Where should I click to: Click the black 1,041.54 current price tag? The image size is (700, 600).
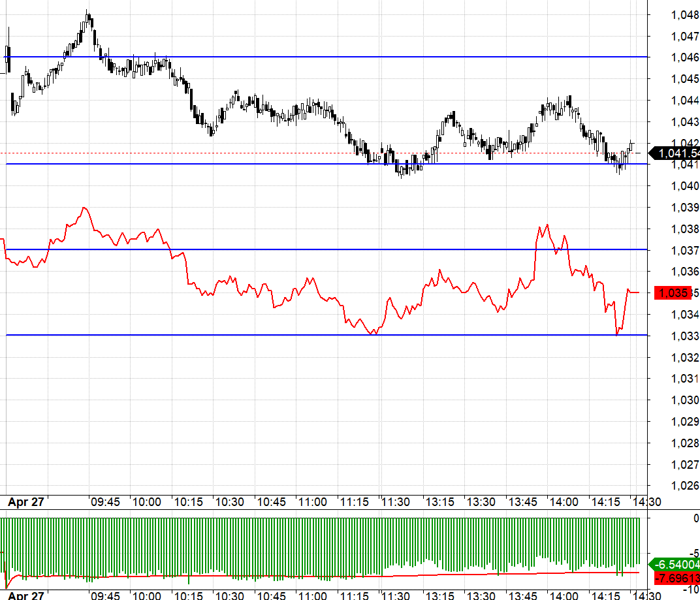tap(675, 153)
